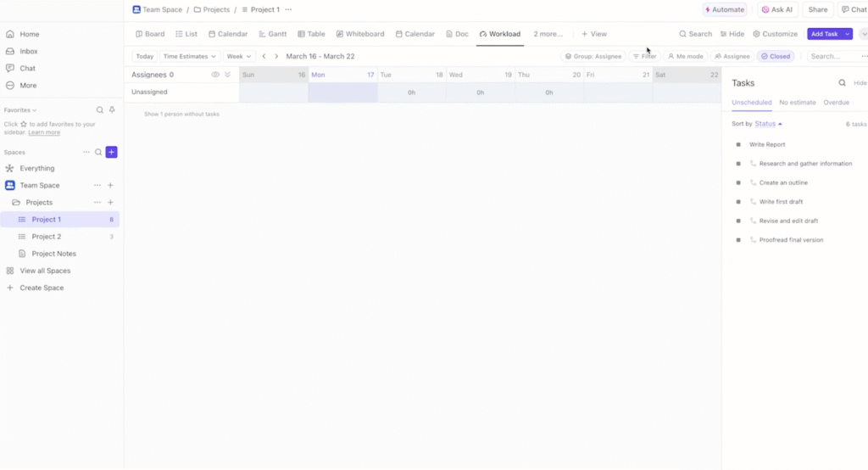The image size is (868, 470).
Task: Click the purple plus button beside Spaces
Action: tap(111, 152)
